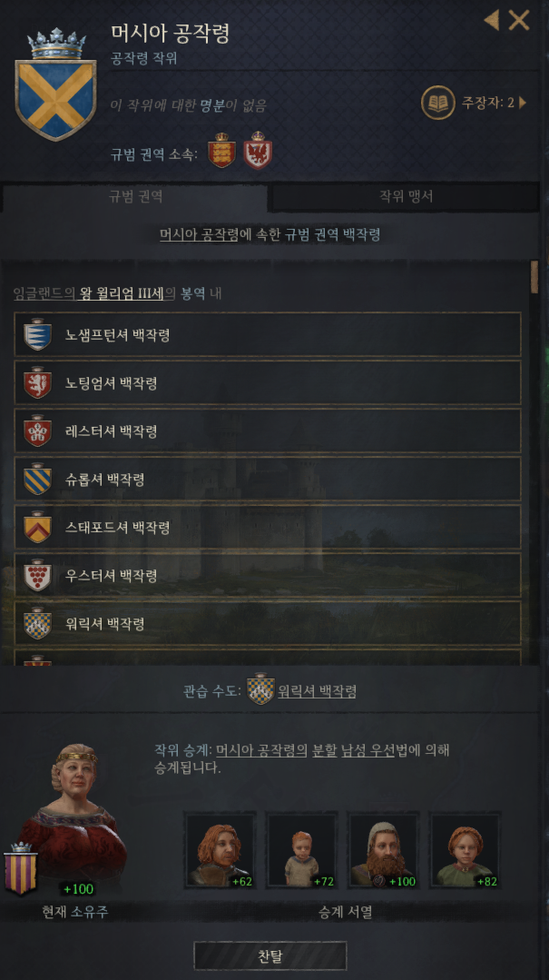
Task: Click the Mercia duchy coat of arms
Action: 55,85
